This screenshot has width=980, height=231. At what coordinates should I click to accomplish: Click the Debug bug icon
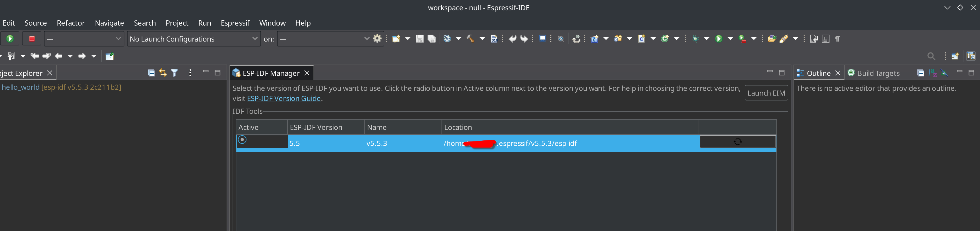pyautogui.click(x=695, y=39)
